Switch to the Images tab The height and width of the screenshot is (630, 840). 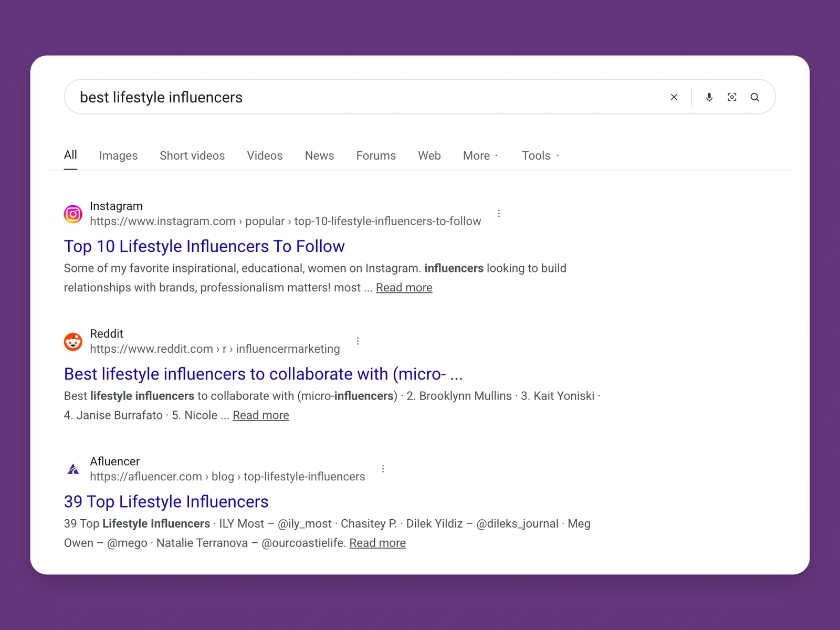[118, 156]
